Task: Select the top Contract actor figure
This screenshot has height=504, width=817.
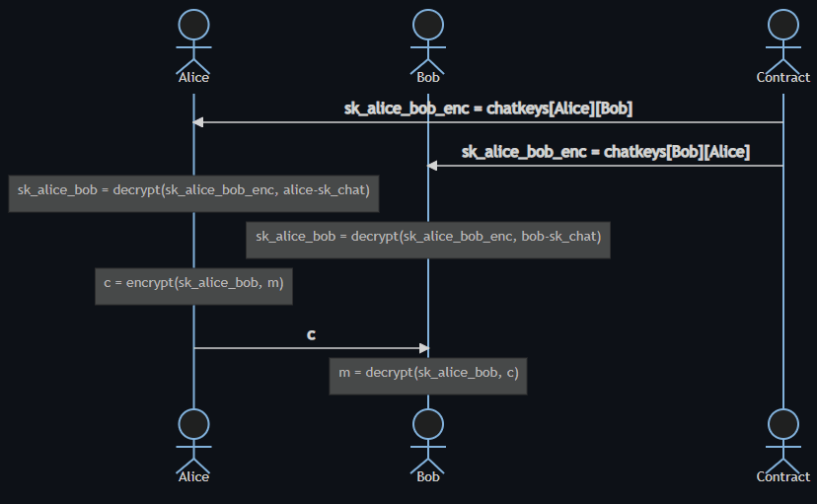Action: (782, 37)
